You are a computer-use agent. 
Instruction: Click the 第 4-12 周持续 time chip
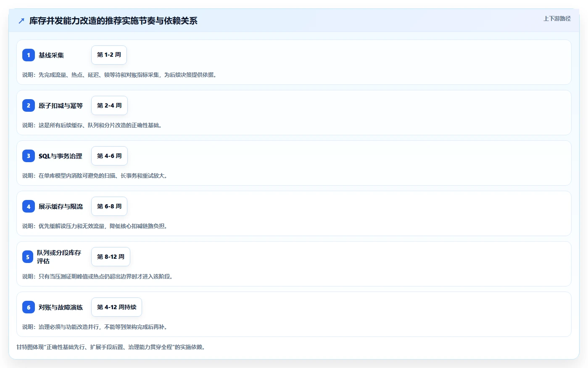click(116, 307)
